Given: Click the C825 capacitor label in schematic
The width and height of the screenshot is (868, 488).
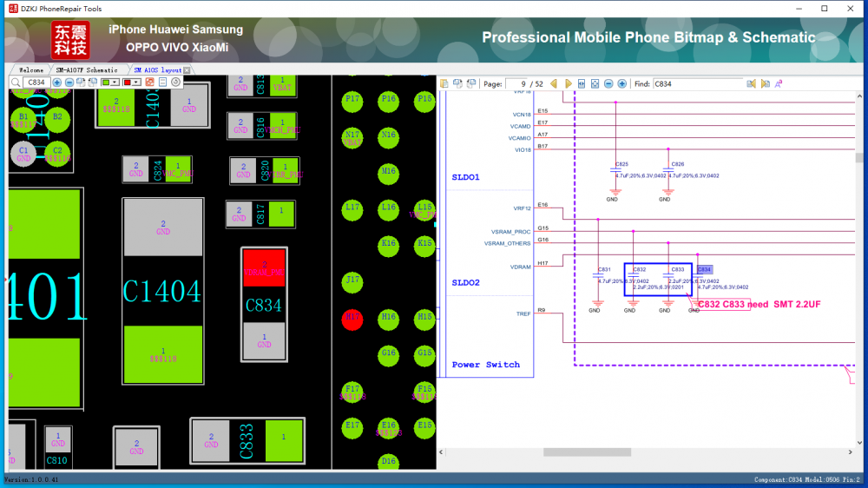Looking at the screenshot, I should pos(621,164).
